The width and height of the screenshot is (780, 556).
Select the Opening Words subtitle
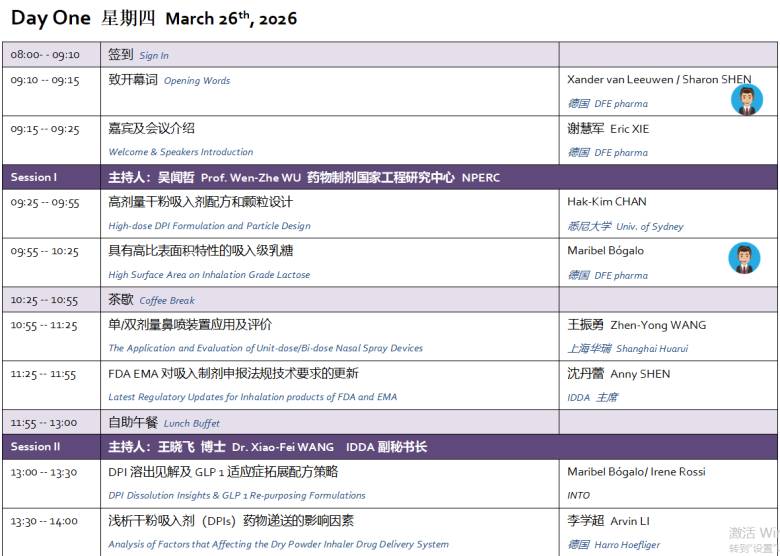tap(196, 81)
